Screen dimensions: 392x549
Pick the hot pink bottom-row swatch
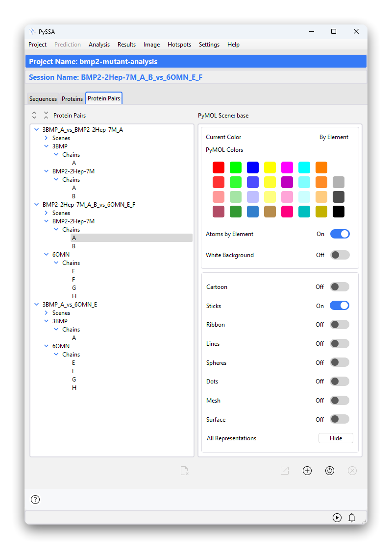[x=287, y=212]
